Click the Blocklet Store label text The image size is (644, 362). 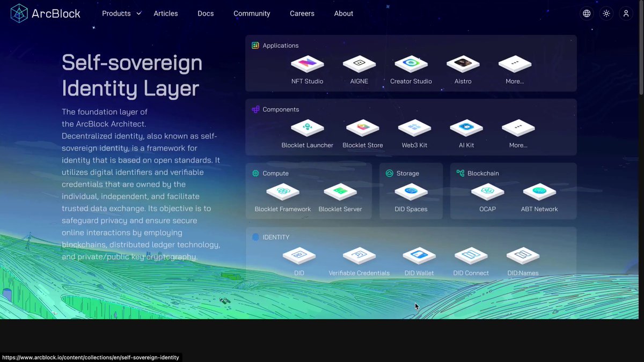point(363,145)
